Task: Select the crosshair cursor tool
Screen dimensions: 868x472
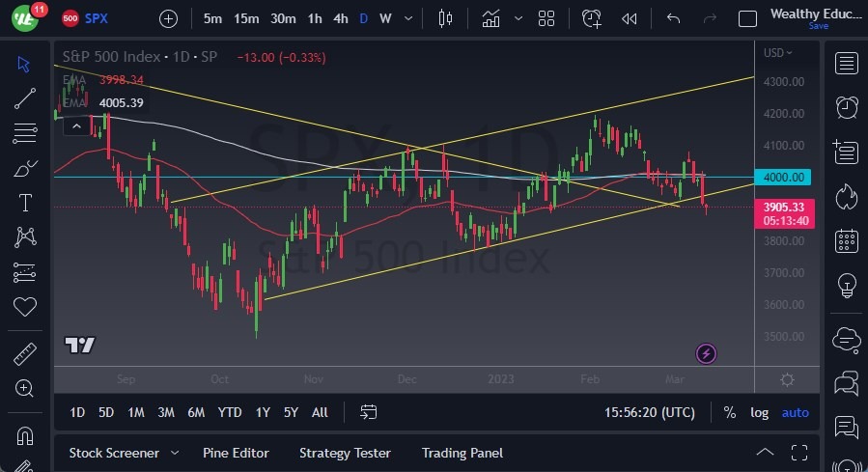Action: pyautogui.click(x=25, y=64)
